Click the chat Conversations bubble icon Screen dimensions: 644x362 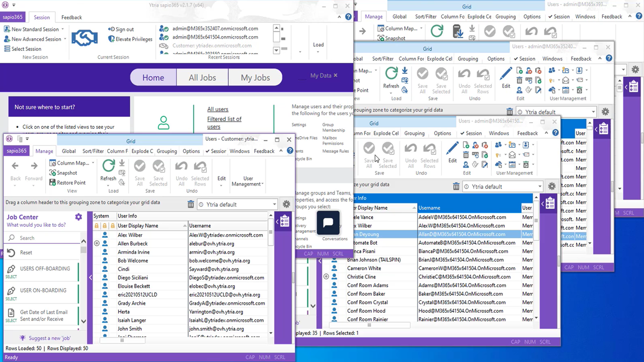(328, 223)
